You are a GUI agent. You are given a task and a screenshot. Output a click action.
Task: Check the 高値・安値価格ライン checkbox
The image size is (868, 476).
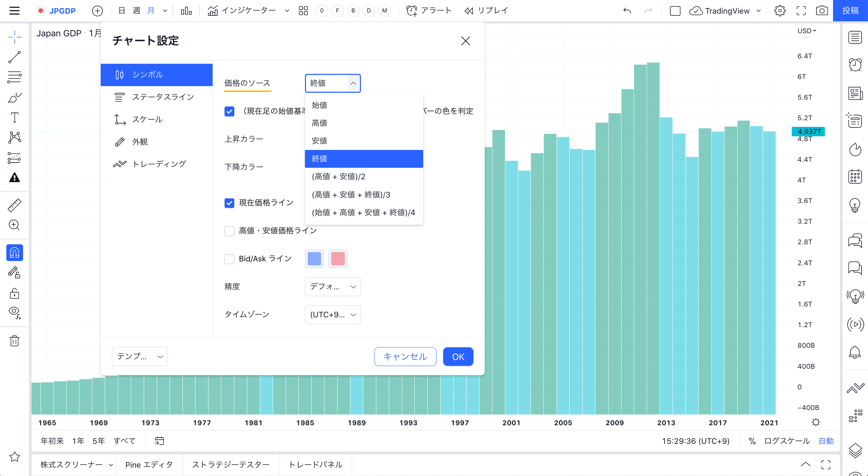pos(229,231)
